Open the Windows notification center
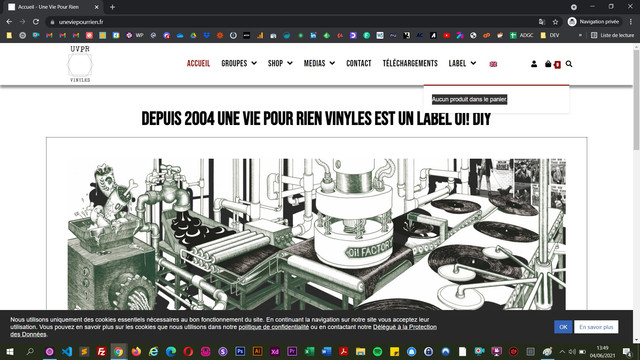Viewport: 640px width, 360px height. coord(627,351)
